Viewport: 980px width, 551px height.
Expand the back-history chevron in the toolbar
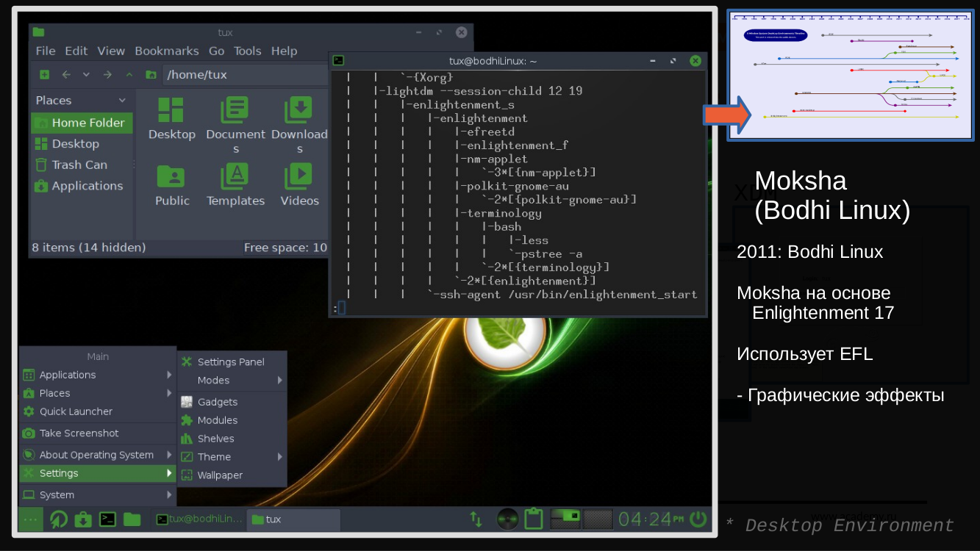(86, 74)
